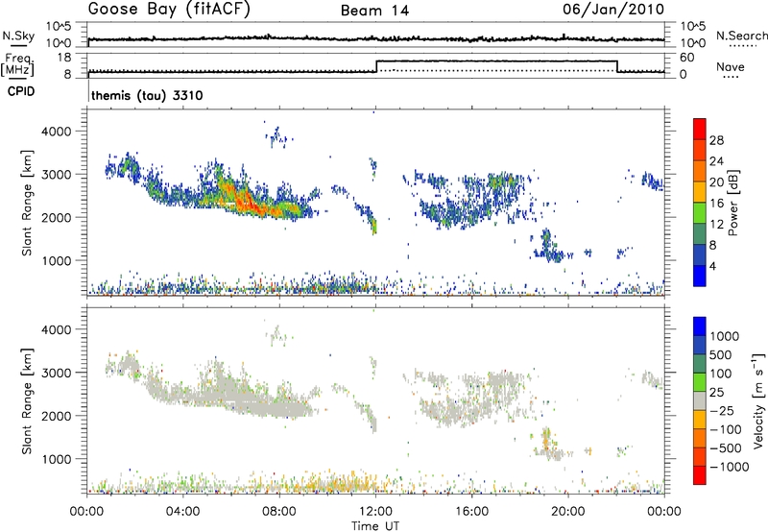The image size is (768, 532).
Task: Click the 'Velocity [m s-1]' colorbar label
Action: (x=758, y=400)
